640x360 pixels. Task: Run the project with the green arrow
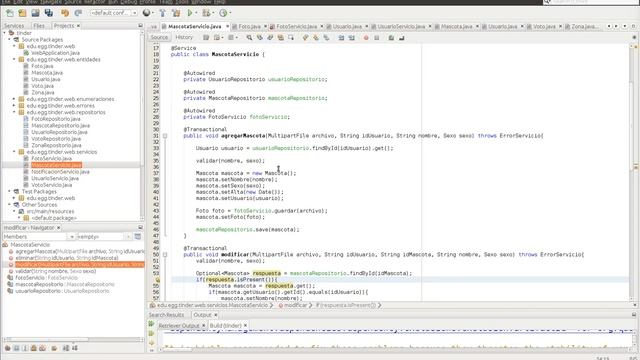tap(190, 13)
